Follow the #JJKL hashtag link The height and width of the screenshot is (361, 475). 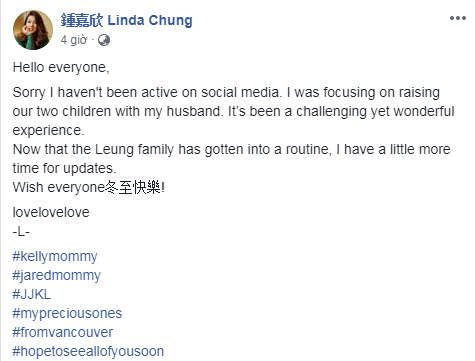pyautogui.click(x=32, y=294)
